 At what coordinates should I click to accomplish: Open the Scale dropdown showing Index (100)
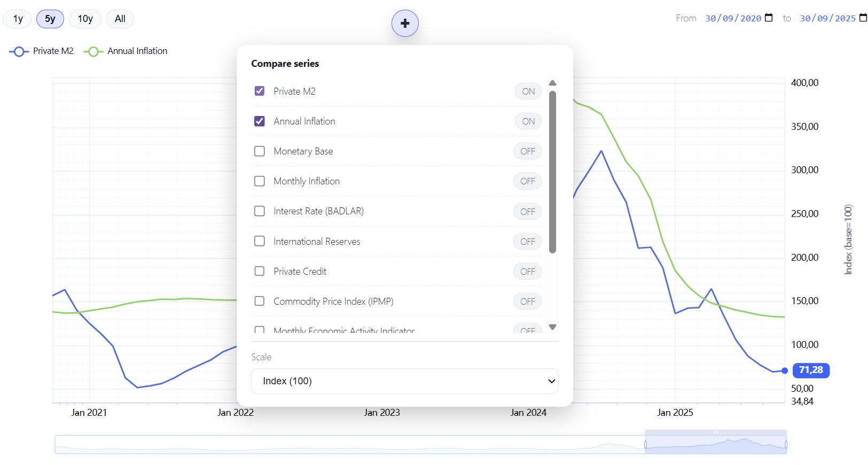404,381
